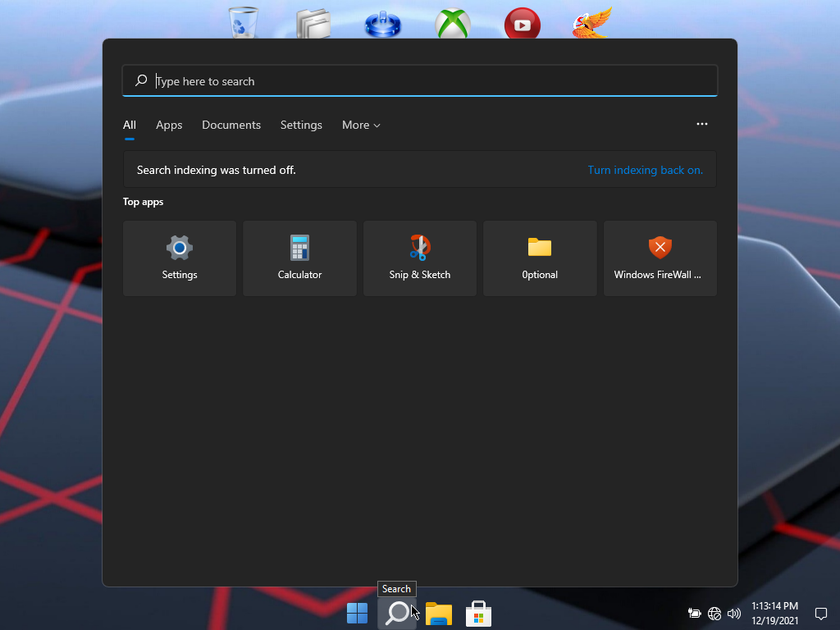Open the stacked folders desktop icon
840x630 pixels.
313,24
